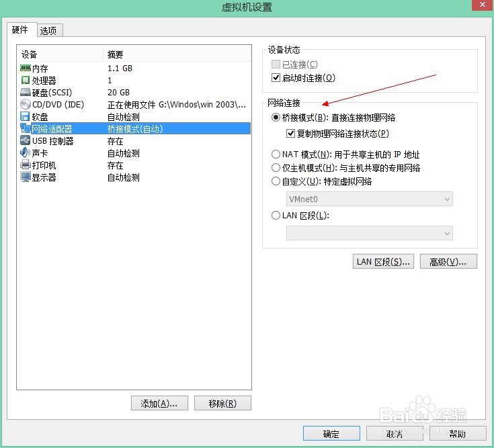Click the memory (内存) device icon

tap(26, 68)
